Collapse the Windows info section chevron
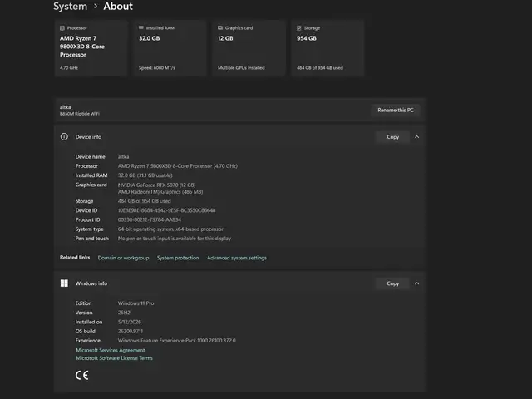The height and width of the screenshot is (399, 532). (417, 283)
